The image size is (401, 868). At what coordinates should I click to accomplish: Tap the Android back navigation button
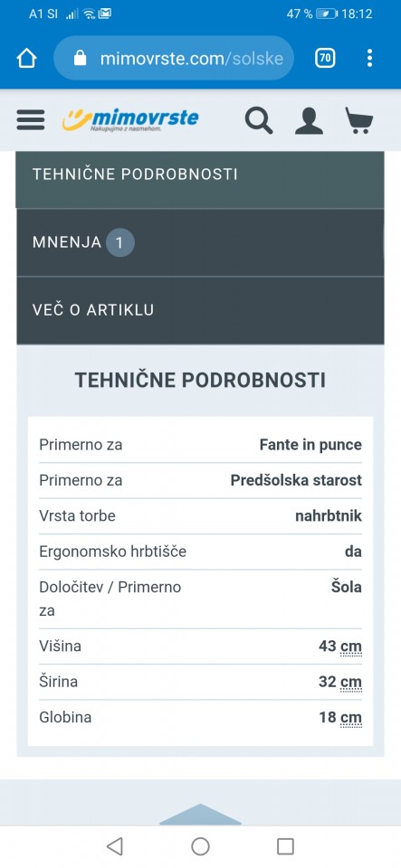pyautogui.click(x=115, y=846)
